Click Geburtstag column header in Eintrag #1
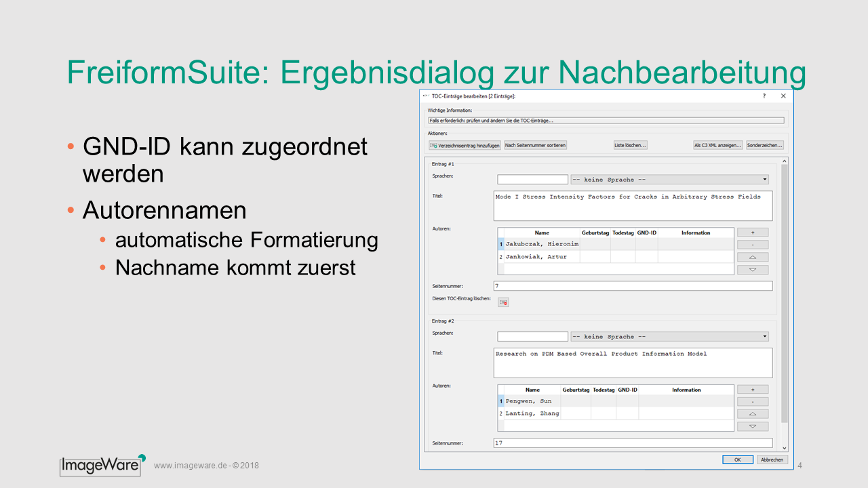This screenshot has height=488, width=868. click(x=595, y=232)
